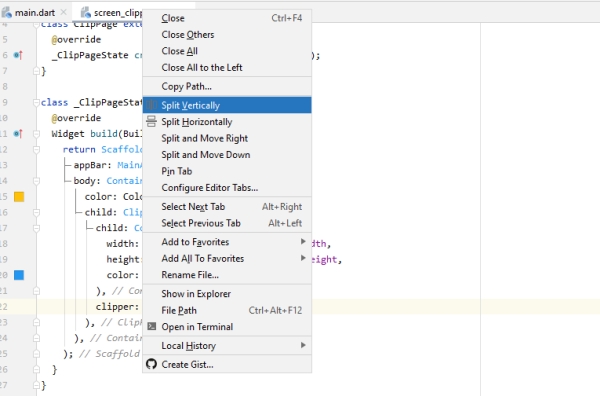Click the Split Horizontally icon
The height and width of the screenshot is (396, 600).
[x=152, y=121]
